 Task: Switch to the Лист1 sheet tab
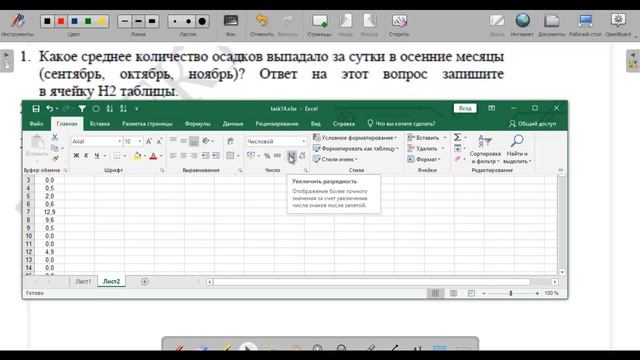83,282
